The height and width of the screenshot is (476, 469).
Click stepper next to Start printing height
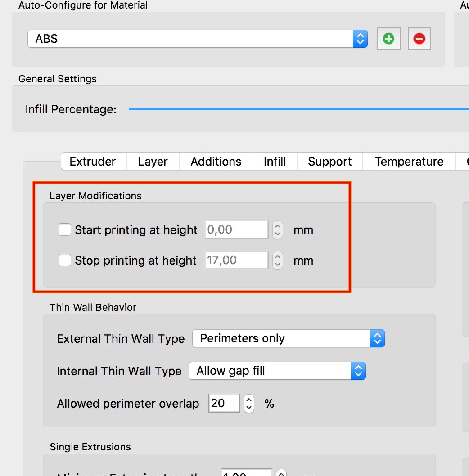click(x=278, y=230)
